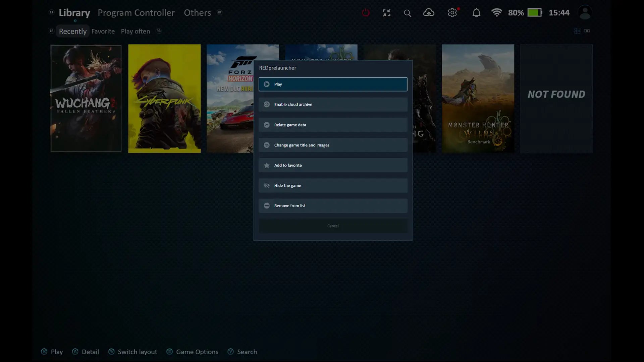Open the cloud upload icon
The image size is (644, 362).
pos(429,13)
